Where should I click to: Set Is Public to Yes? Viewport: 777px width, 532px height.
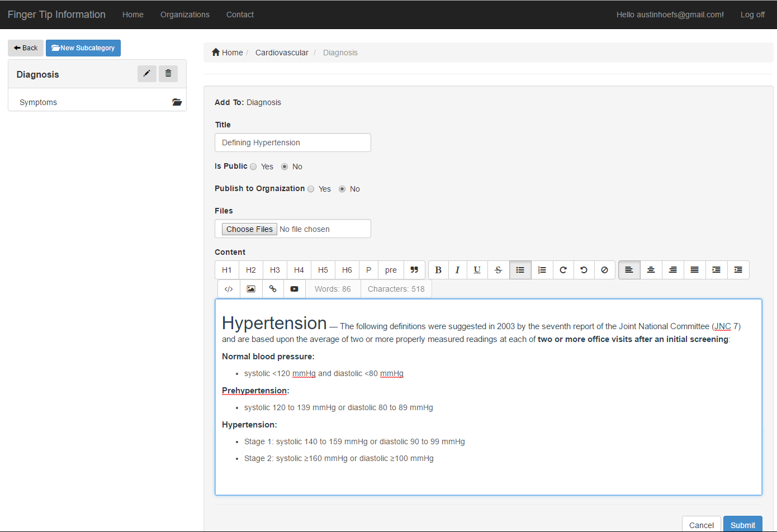tap(254, 167)
